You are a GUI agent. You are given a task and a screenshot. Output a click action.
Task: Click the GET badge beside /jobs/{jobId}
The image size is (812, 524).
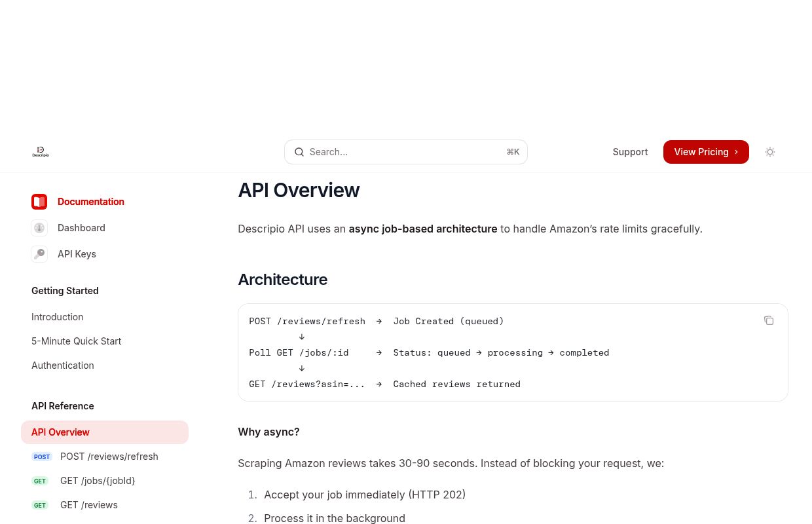40,481
